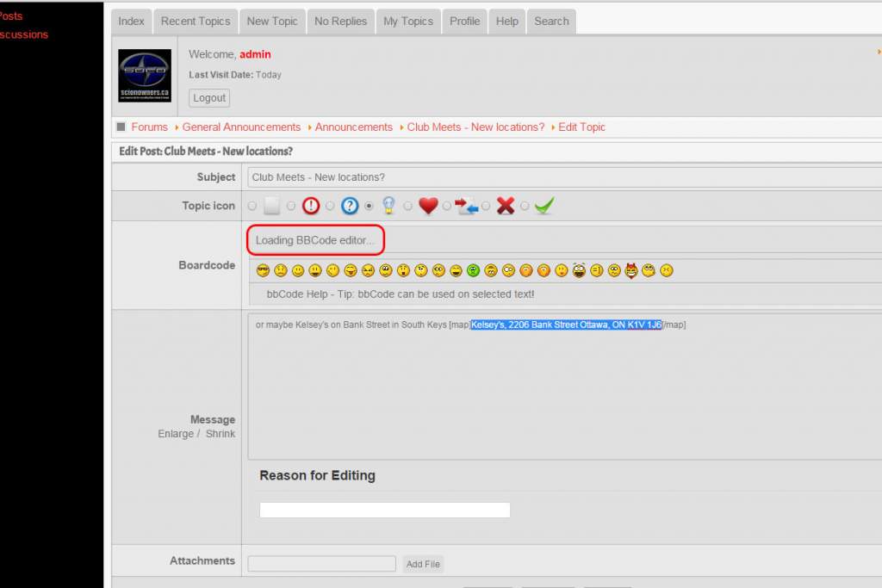Choose the red X topic icon radio
This screenshot has width=882, height=588.
click(x=486, y=207)
